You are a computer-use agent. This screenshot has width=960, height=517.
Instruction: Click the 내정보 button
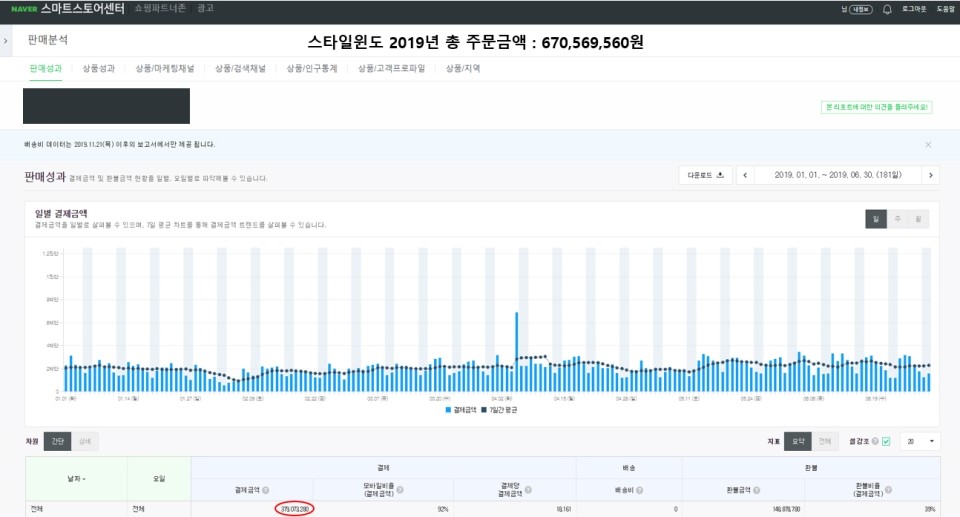[860, 9]
